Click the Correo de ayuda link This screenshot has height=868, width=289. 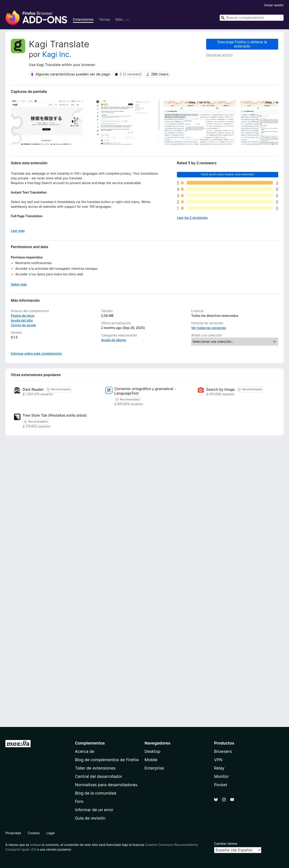[23, 325]
